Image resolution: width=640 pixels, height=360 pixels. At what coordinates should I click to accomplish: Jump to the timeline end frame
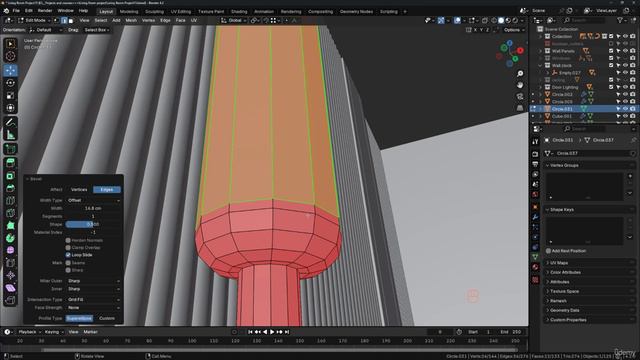(287, 332)
